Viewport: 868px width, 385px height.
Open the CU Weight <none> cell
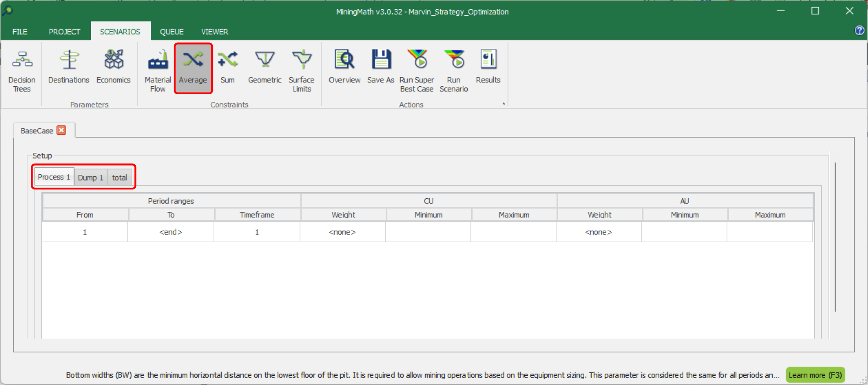coord(343,232)
